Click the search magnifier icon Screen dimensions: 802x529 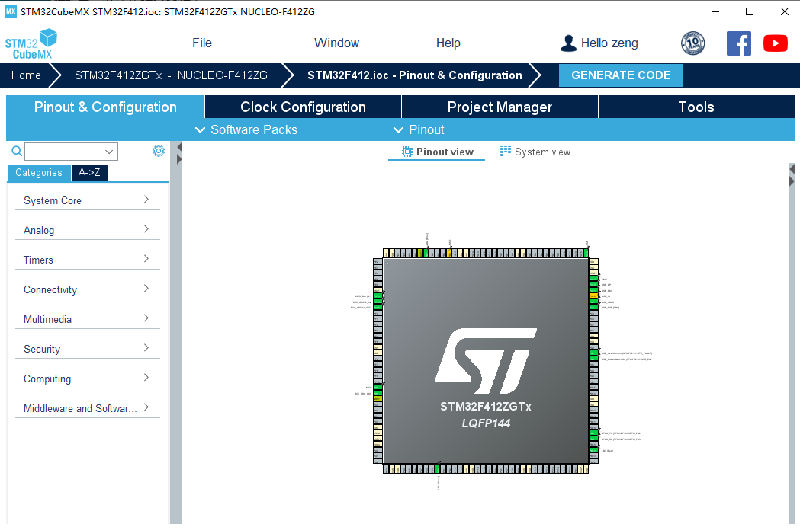click(16, 151)
